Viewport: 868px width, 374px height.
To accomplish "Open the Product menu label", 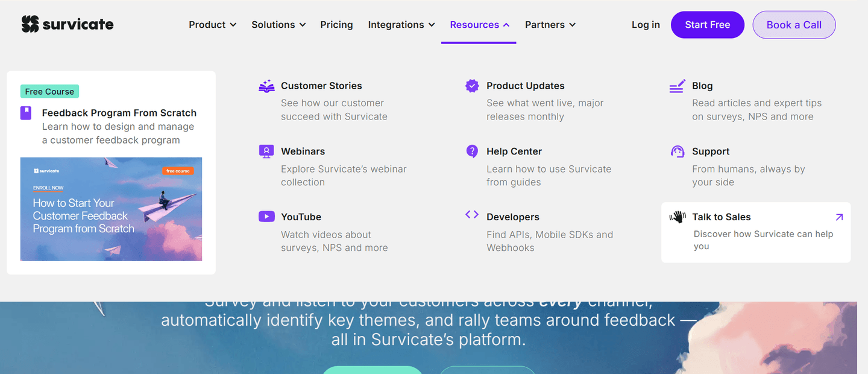I will pos(207,25).
